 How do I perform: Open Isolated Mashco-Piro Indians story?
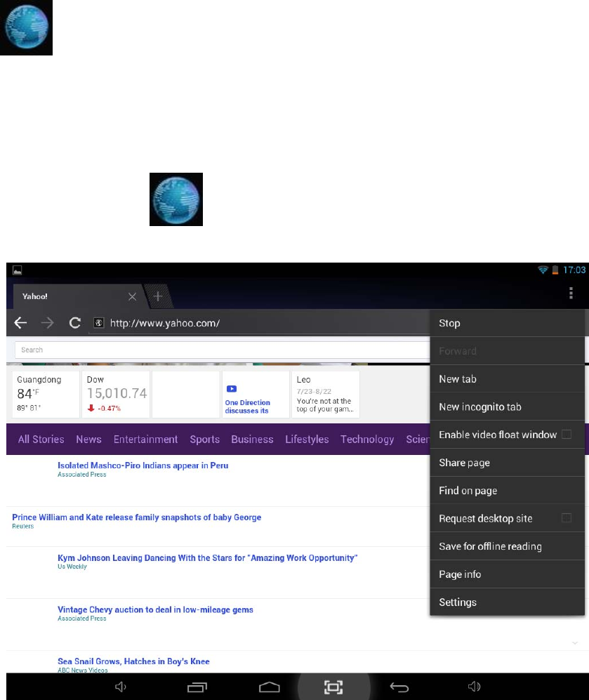143,465
